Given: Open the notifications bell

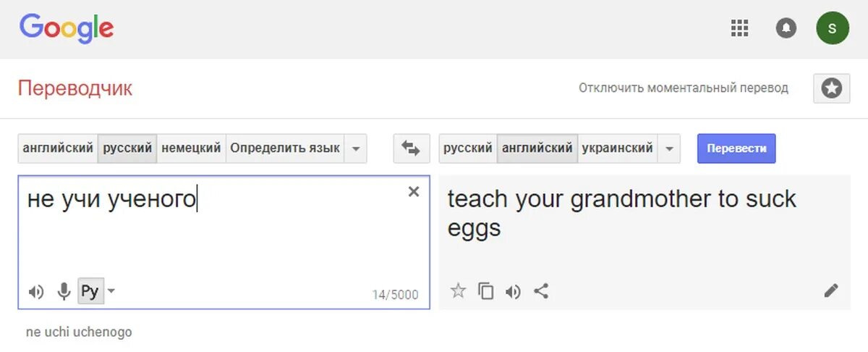Looking at the screenshot, I should pos(786,28).
